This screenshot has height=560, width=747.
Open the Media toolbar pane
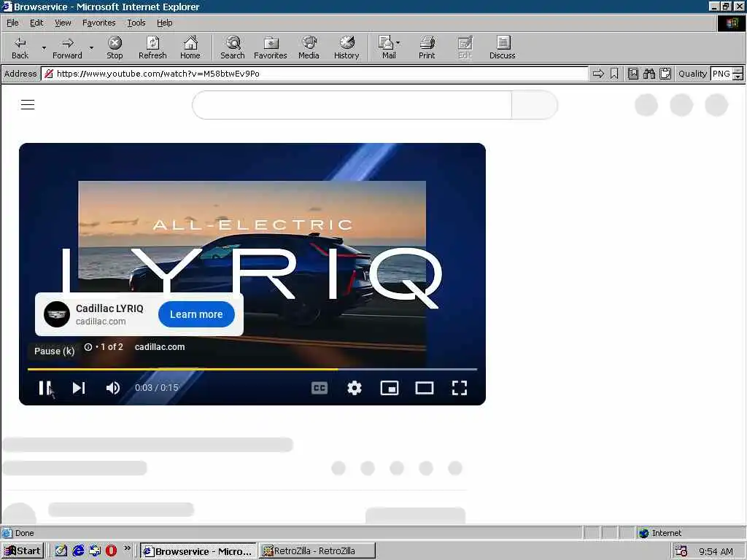309,47
